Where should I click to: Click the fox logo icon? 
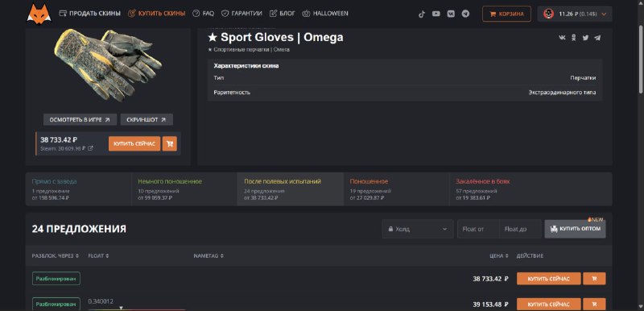coord(39,13)
